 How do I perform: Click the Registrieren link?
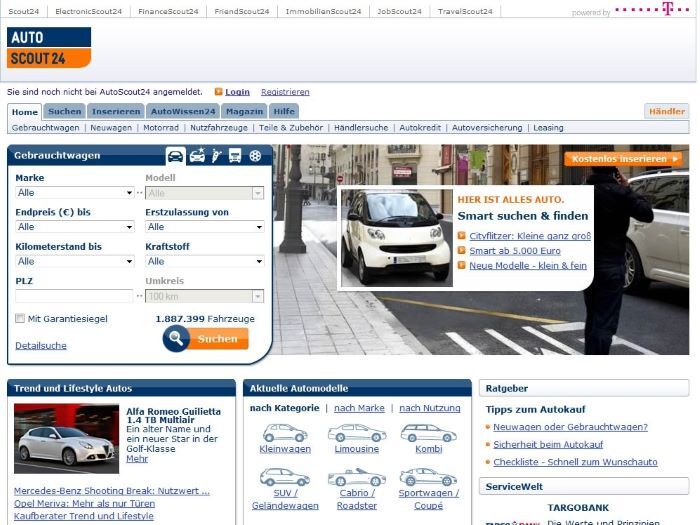click(x=285, y=92)
